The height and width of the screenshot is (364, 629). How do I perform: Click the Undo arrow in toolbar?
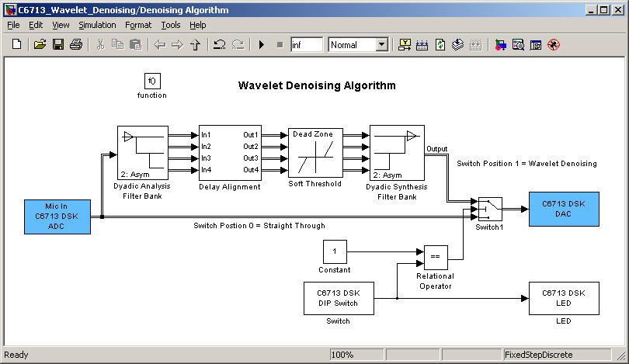click(x=220, y=45)
